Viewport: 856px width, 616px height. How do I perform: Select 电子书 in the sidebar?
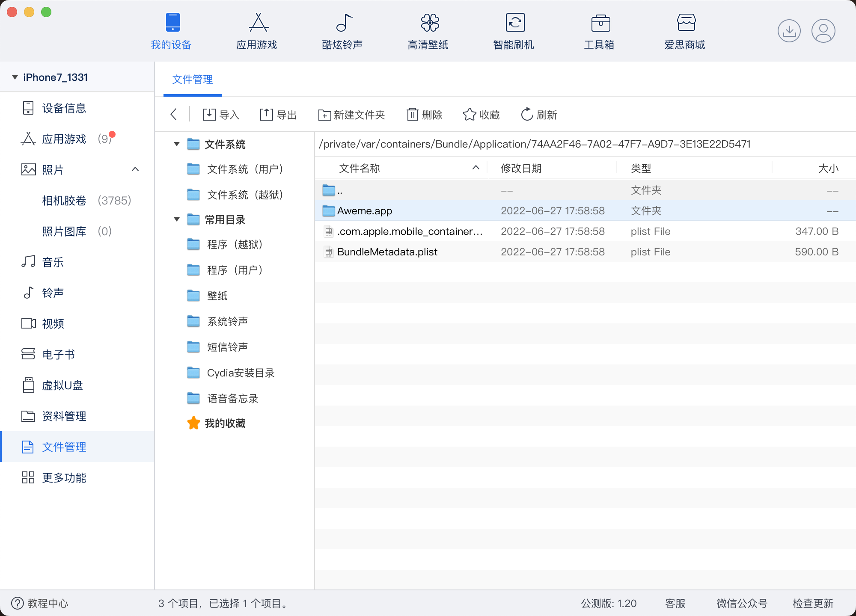coord(77,354)
